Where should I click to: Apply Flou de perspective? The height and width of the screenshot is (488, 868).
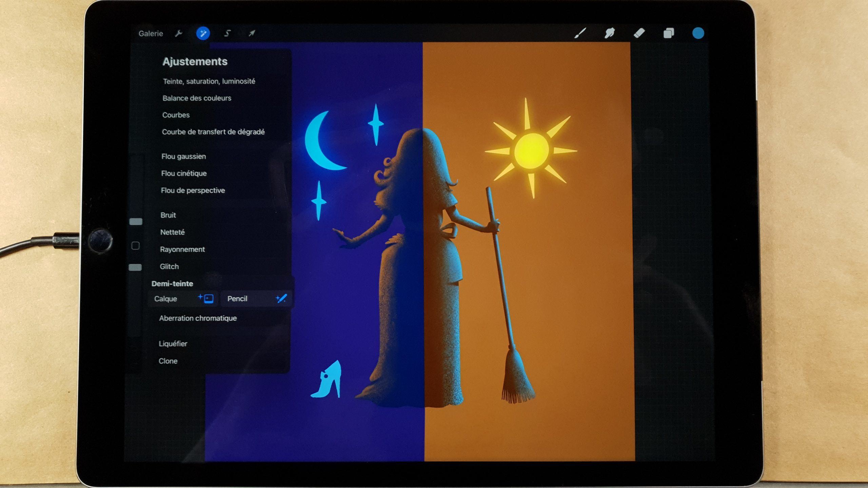(x=193, y=190)
